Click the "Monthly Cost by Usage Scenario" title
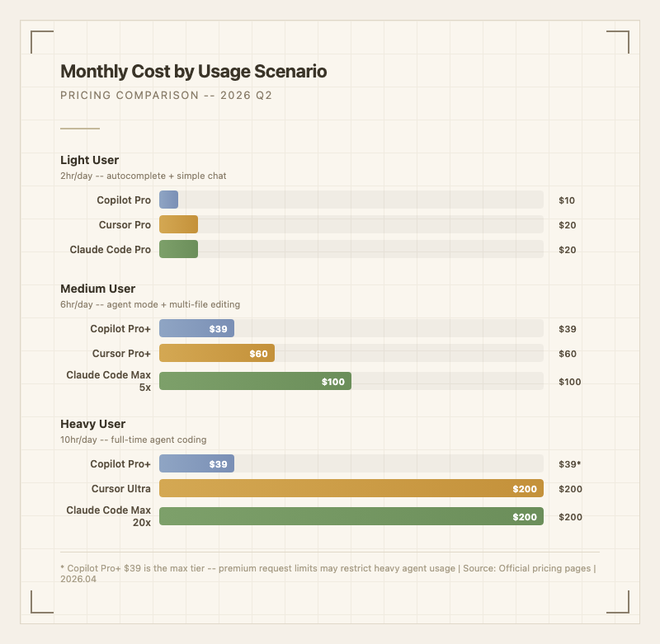The width and height of the screenshot is (660, 644). 193,72
